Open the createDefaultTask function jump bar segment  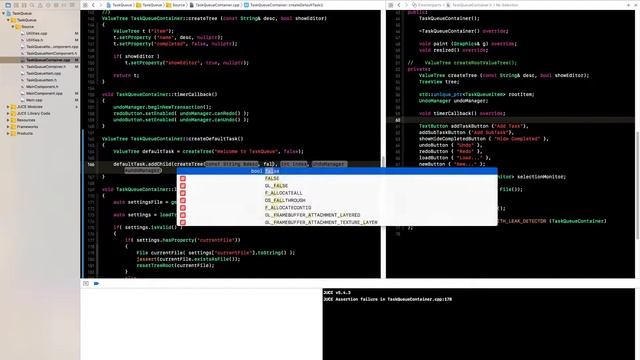(x=284, y=5)
